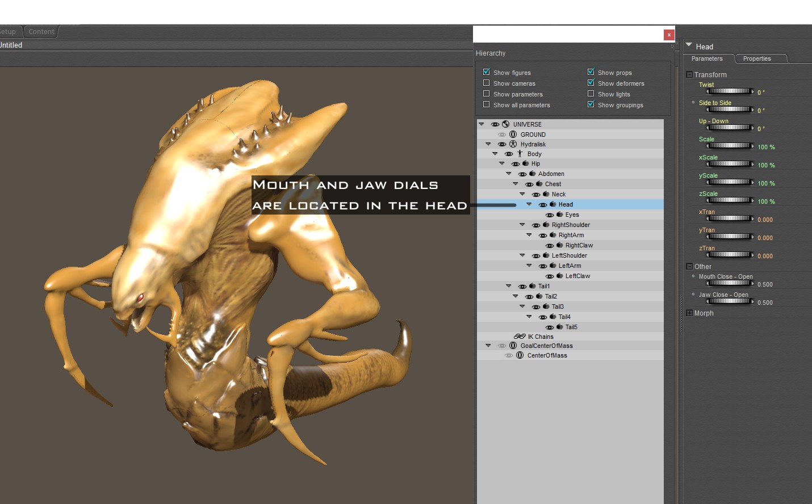Select the LeftClaw row in hierarchy
The image size is (812, 504).
[x=570, y=276]
